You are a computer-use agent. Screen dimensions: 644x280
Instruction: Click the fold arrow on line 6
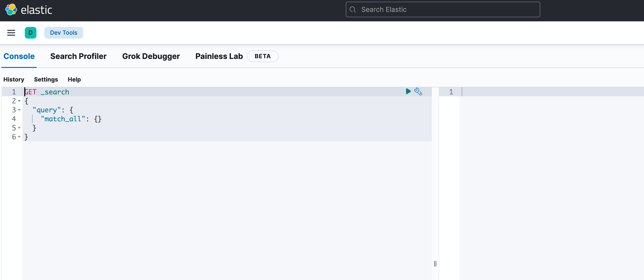(19, 137)
